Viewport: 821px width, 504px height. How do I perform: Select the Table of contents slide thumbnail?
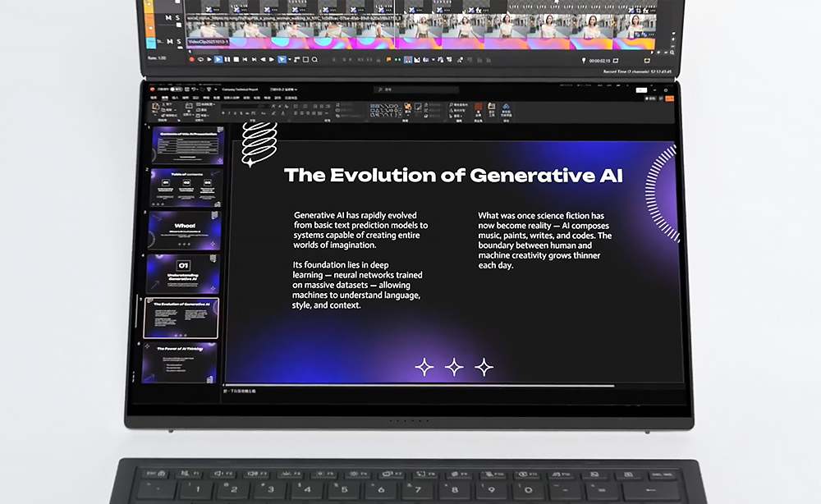(184, 187)
